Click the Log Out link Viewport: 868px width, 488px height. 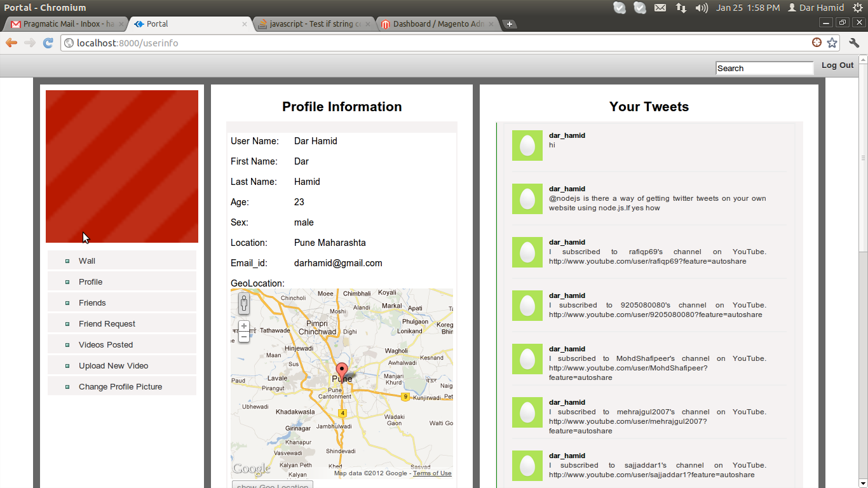point(837,65)
